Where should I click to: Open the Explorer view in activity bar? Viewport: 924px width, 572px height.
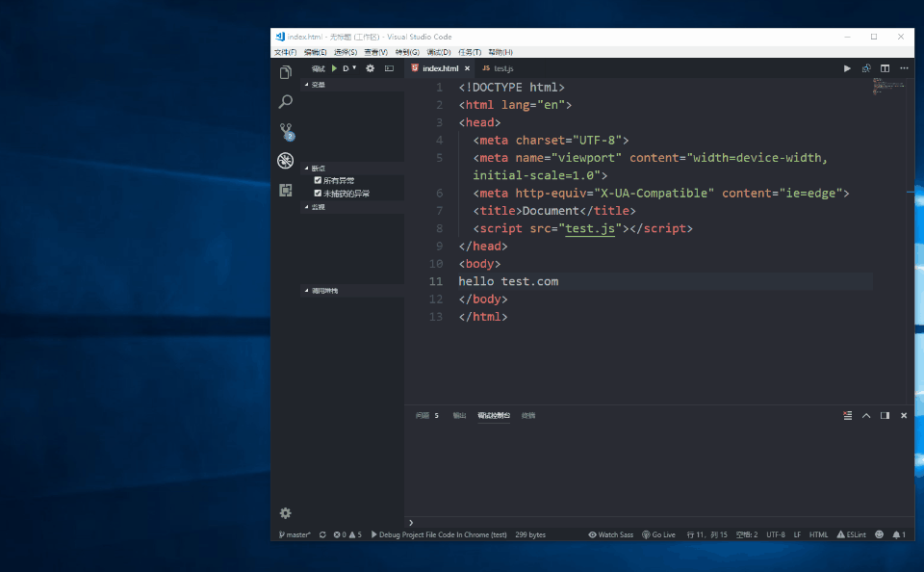(285, 72)
